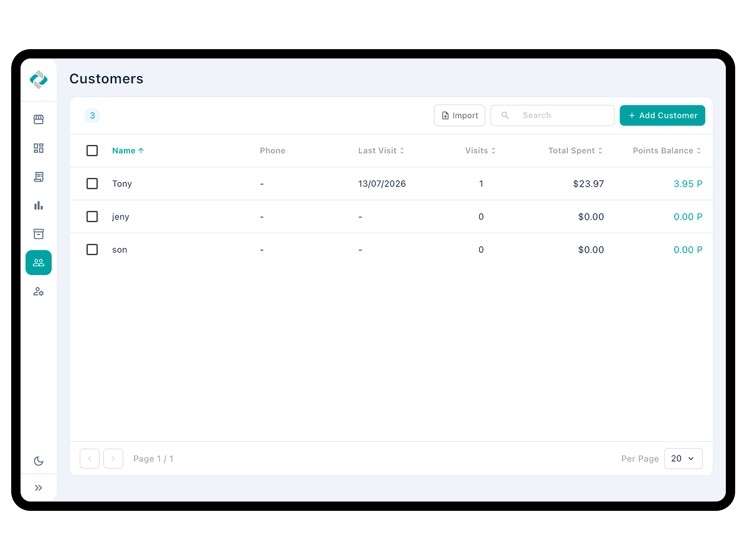Click Tony's points balance 3.95 P

point(688,184)
